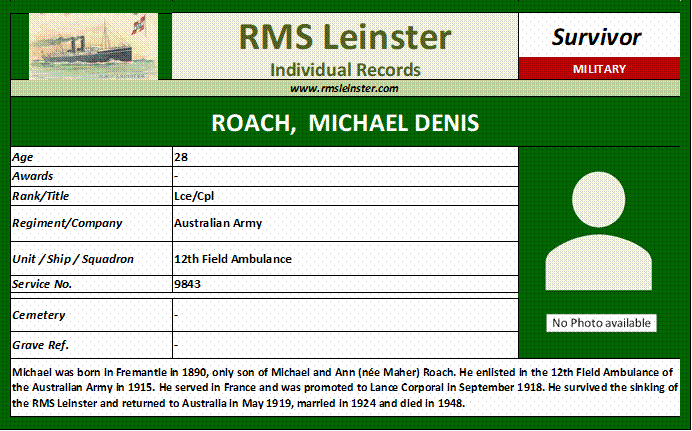The height and width of the screenshot is (431, 692).
Task: Click the Age field label
Action: (x=23, y=157)
